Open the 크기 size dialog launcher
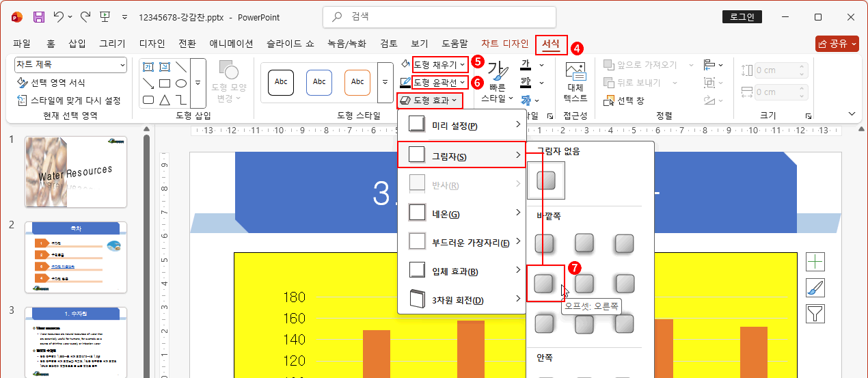 (809, 116)
